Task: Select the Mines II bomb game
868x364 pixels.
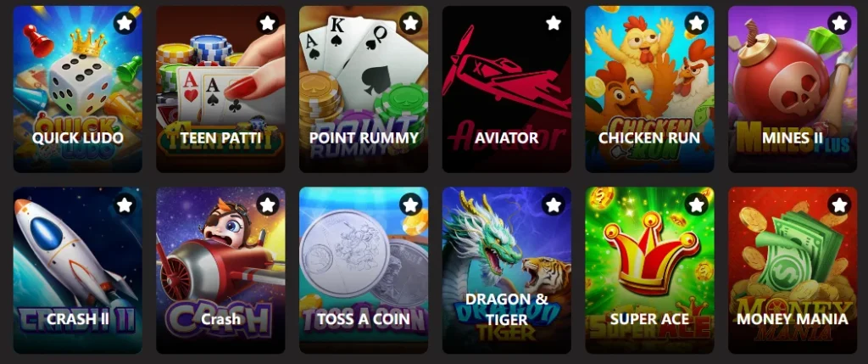Action: (793, 89)
